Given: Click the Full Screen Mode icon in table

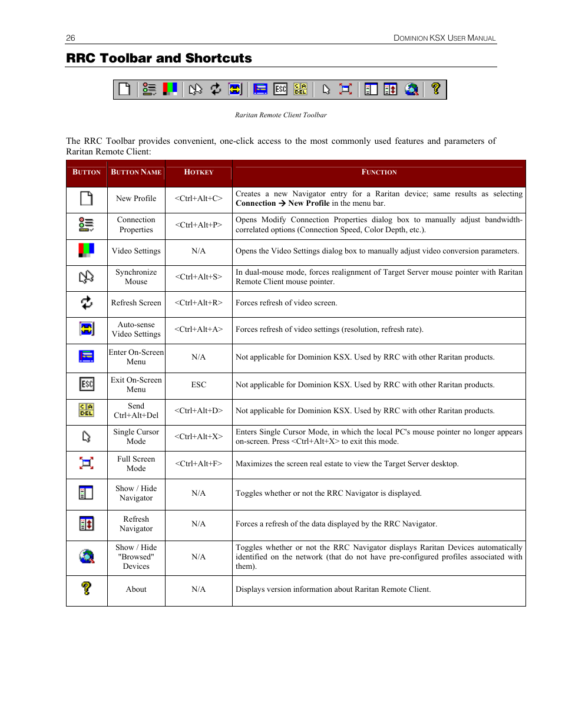Looking at the screenshot, I should (x=87, y=463).
